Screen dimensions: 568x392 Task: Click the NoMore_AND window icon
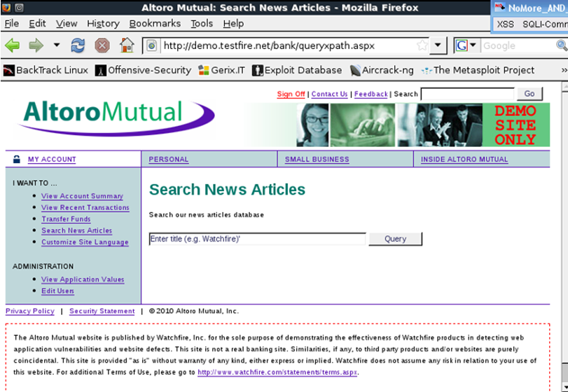pyautogui.click(x=500, y=8)
